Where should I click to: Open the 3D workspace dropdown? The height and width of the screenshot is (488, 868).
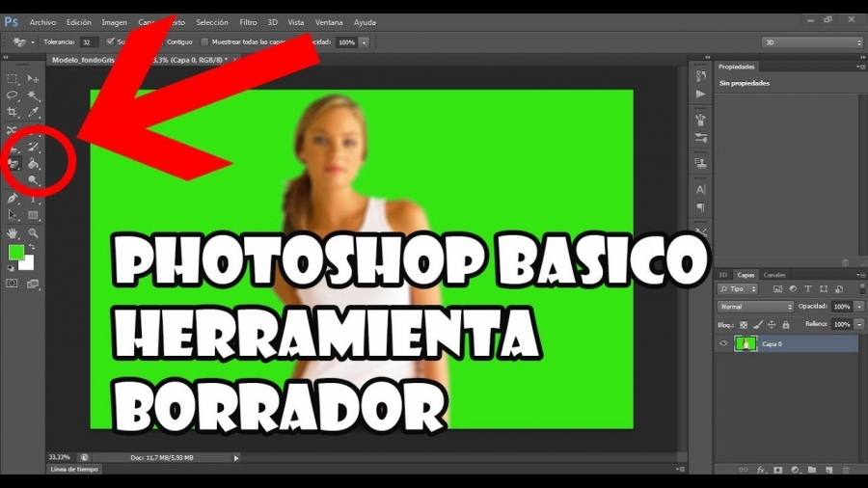pos(812,42)
